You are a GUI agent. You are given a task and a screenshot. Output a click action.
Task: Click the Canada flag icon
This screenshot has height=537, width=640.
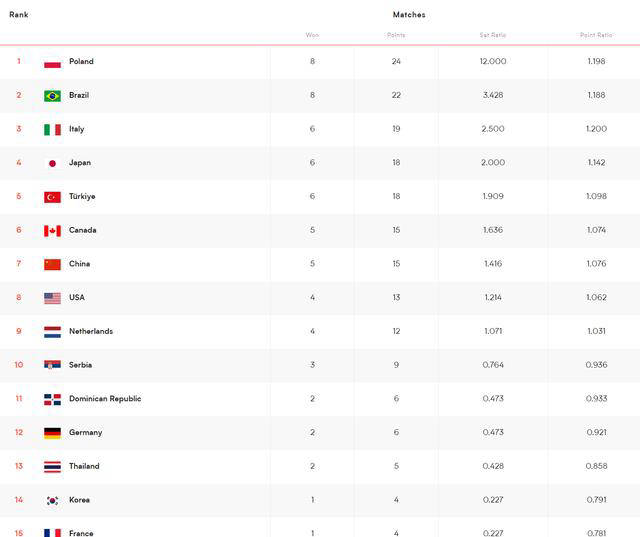(52, 231)
